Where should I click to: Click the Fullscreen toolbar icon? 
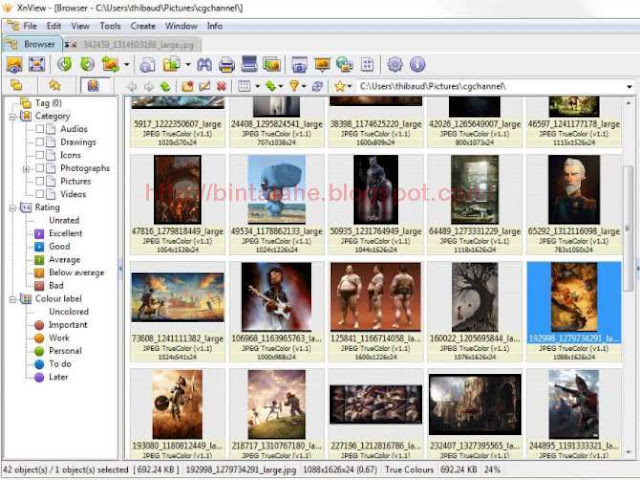[37, 64]
